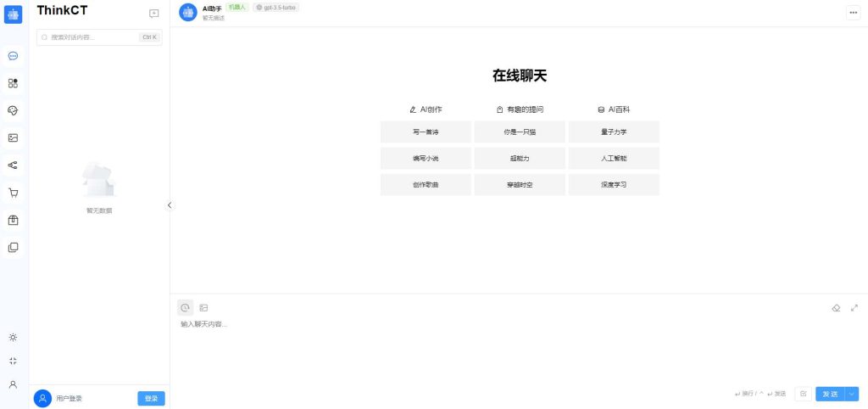Click the 用户登录 text
This screenshot has width=868, height=409.
point(70,399)
